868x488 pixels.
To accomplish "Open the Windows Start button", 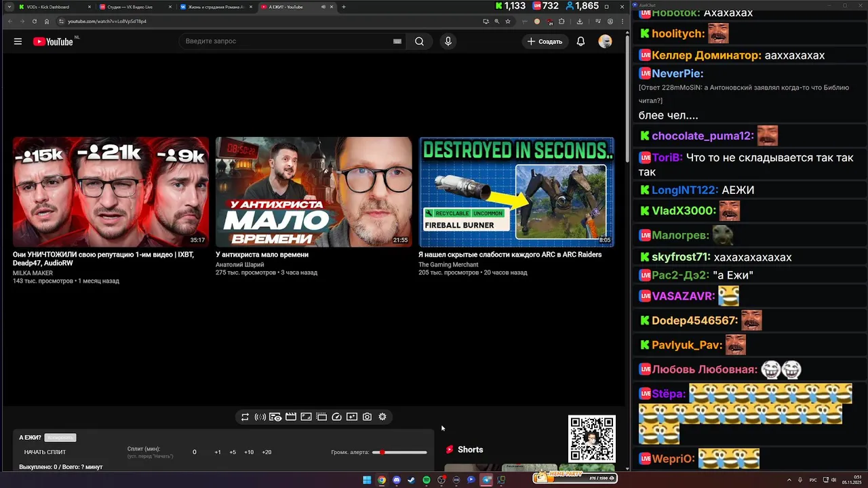I will [x=367, y=480].
